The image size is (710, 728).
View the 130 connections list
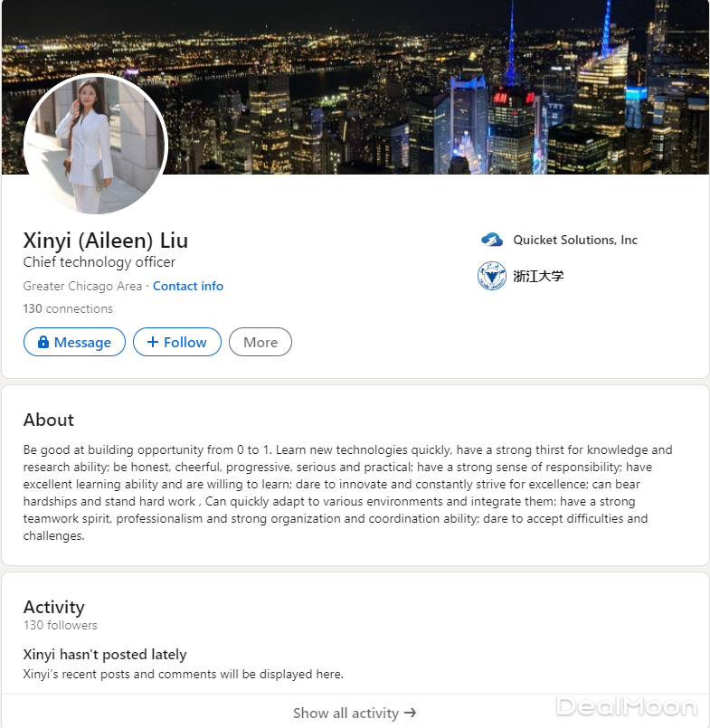point(68,308)
